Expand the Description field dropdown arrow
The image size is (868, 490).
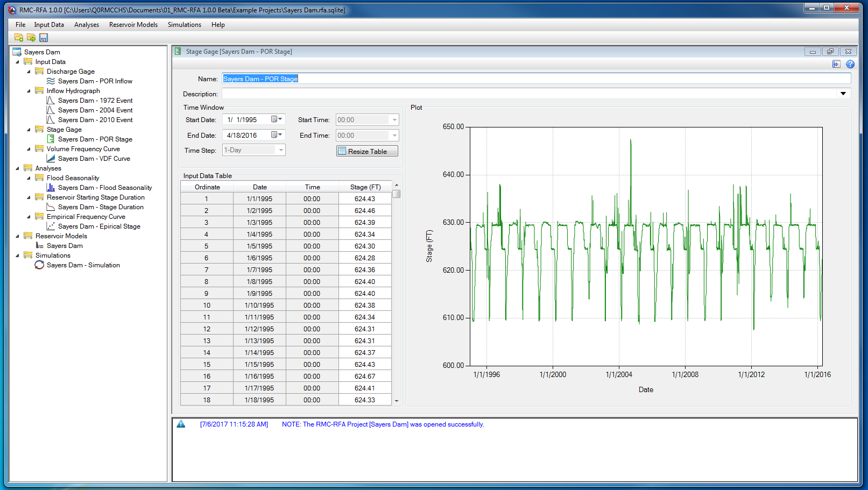pyautogui.click(x=843, y=94)
